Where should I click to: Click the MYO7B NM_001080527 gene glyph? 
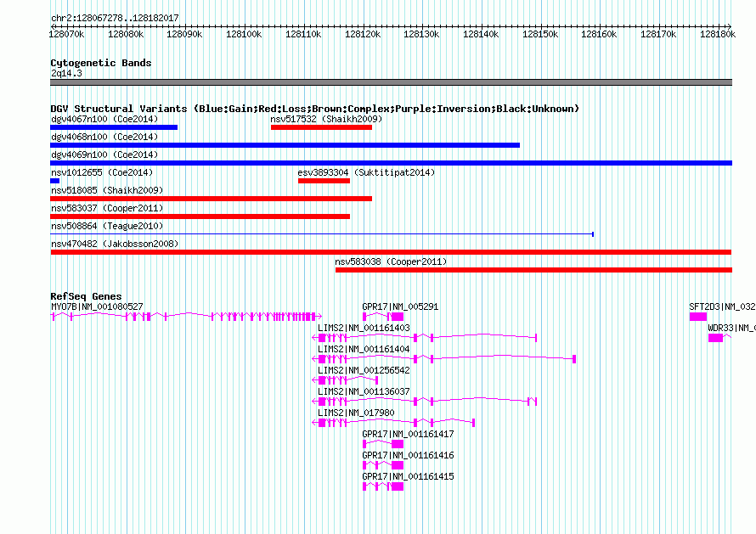click(186, 317)
